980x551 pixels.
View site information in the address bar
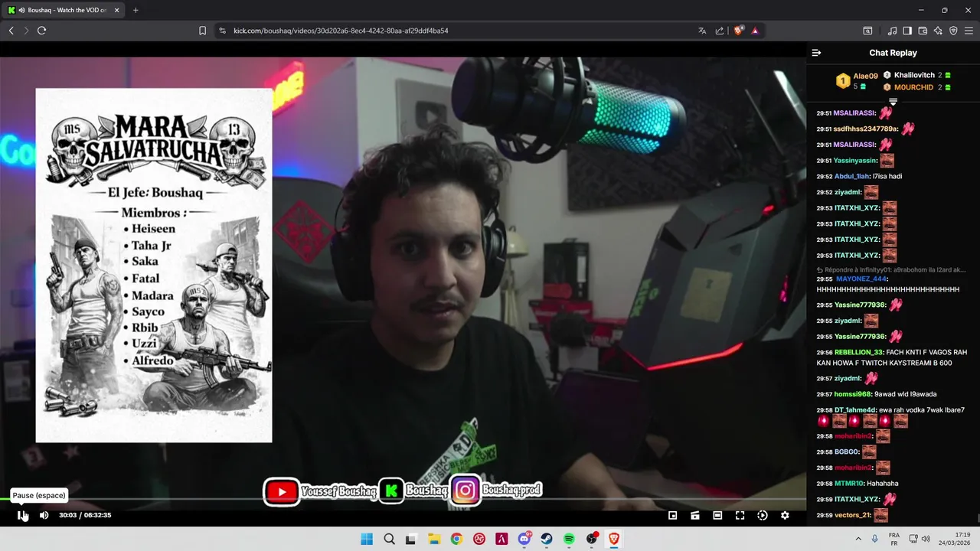[x=222, y=31]
